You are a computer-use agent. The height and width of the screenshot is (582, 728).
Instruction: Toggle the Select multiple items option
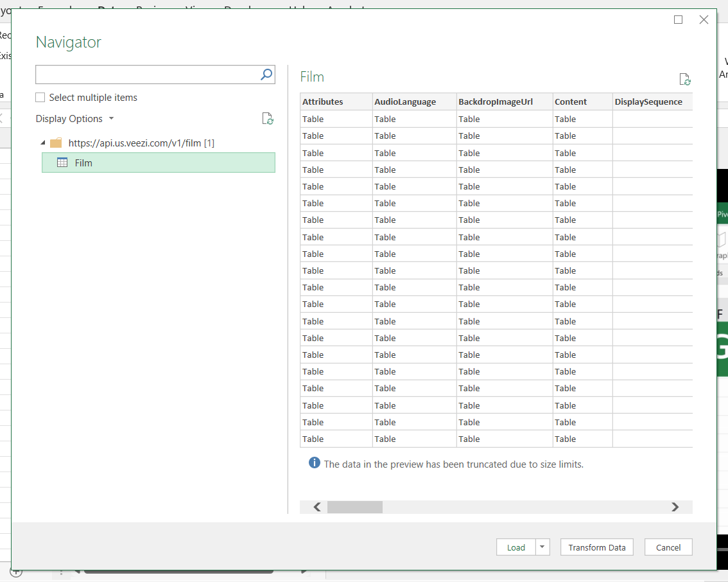pos(39,97)
